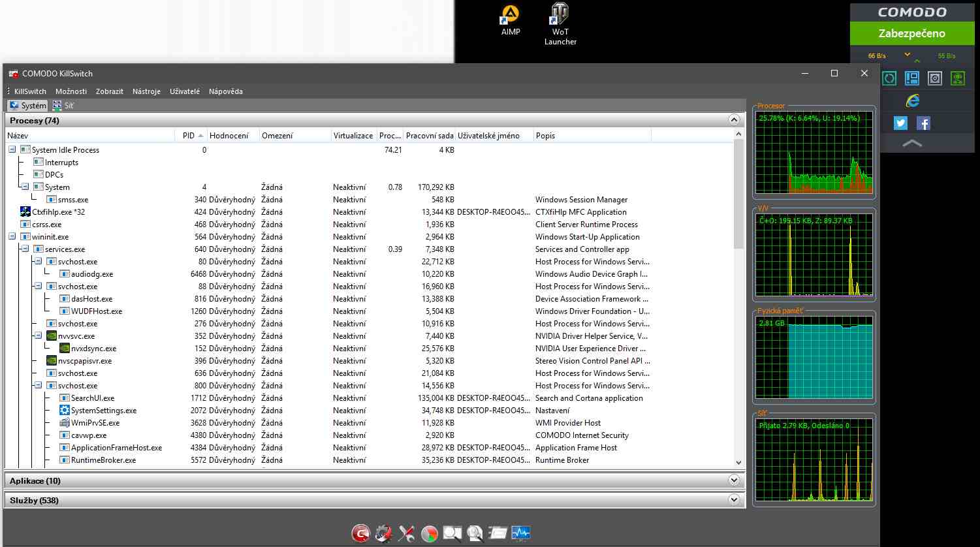
Task: Click the Facebook icon in widget
Action: tap(923, 123)
